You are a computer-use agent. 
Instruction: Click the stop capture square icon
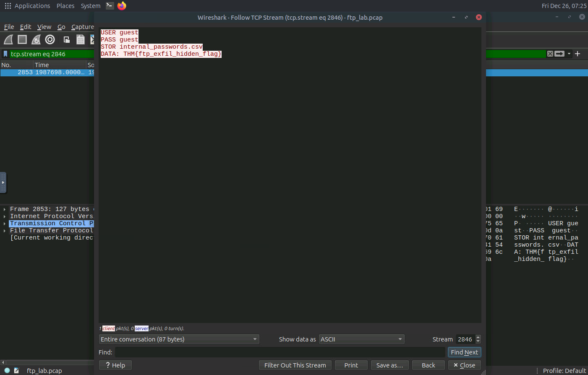[x=22, y=39]
